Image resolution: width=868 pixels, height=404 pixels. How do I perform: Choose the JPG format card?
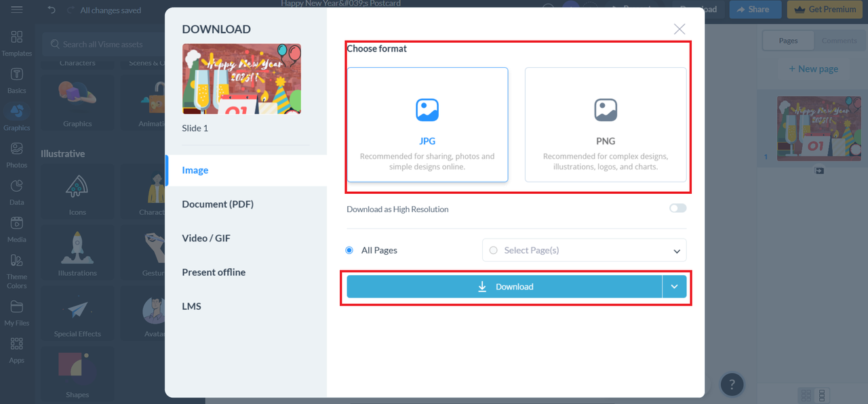click(427, 125)
